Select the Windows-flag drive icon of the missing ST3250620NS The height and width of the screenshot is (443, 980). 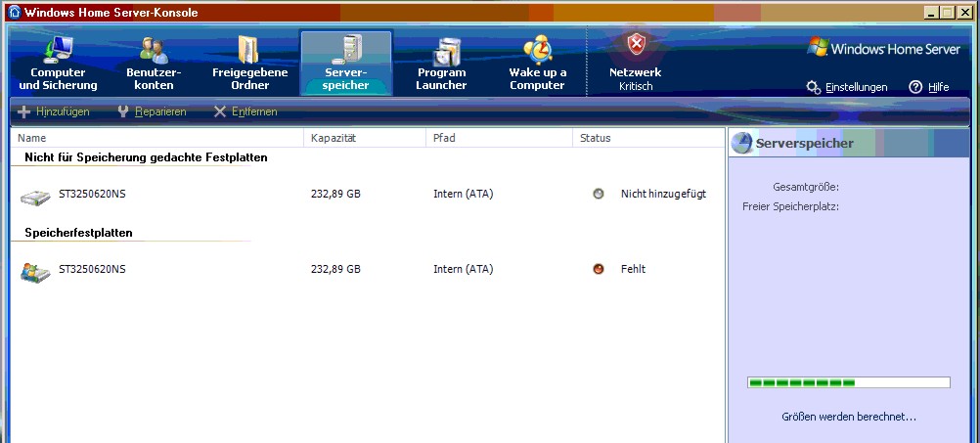click(35, 273)
